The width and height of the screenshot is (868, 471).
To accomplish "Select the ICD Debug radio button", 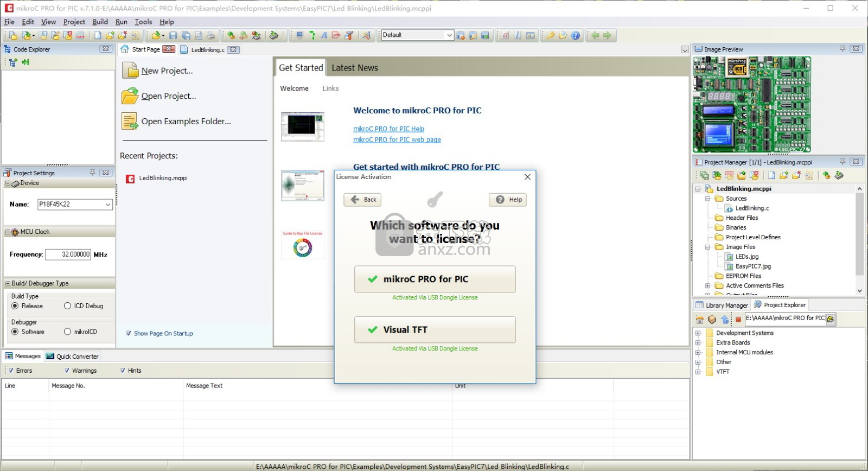I will [x=67, y=306].
